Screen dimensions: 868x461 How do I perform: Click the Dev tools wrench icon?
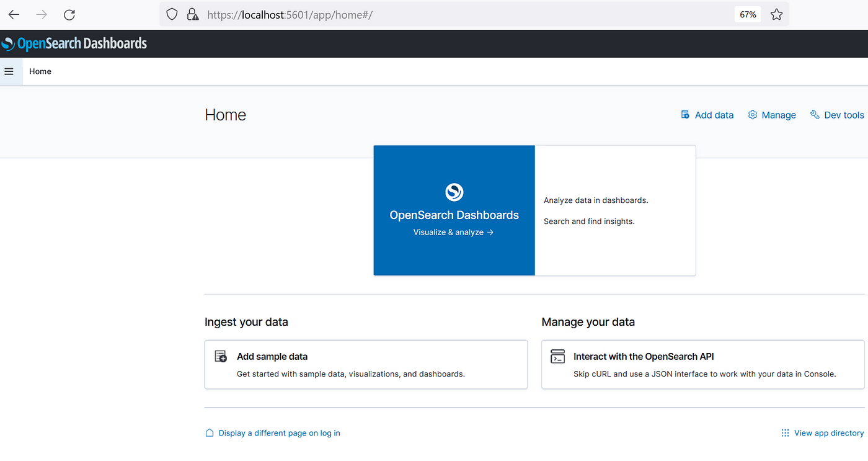815,115
